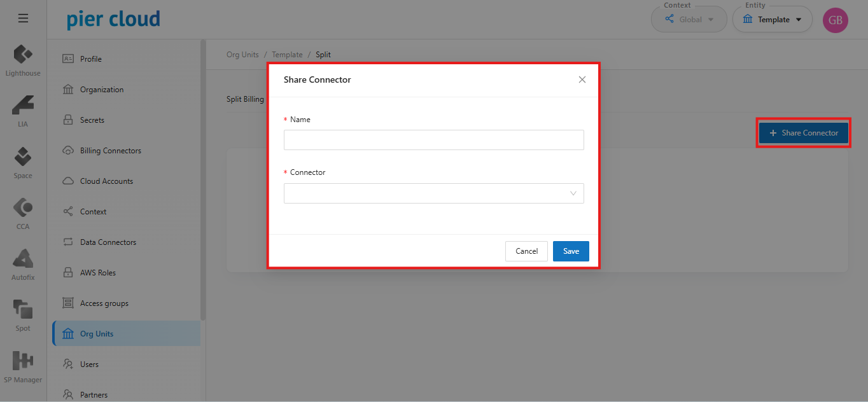The height and width of the screenshot is (402, 868).
Task: Close the Share Connector dialog
Action: [582, 80]
